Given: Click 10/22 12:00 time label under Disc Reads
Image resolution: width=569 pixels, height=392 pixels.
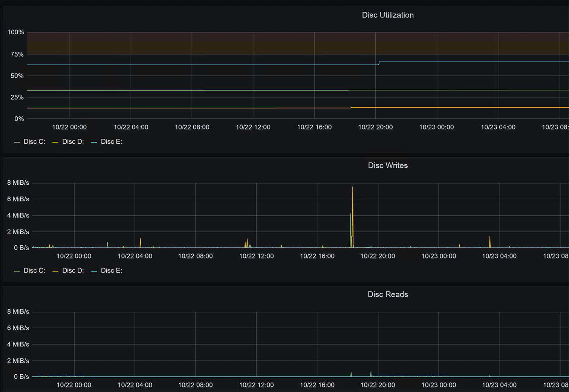Looking at the screenshot, I should (x=257, y=385).
